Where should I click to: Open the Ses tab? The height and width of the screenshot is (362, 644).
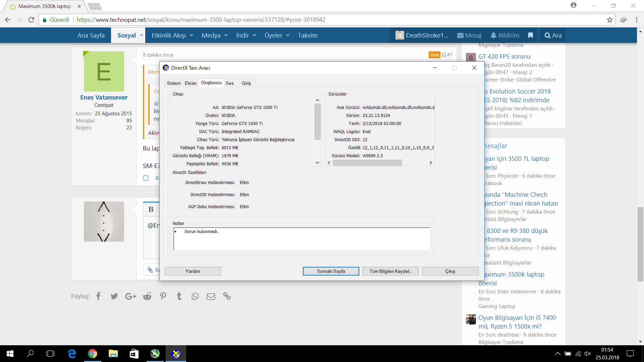point(230,83)
